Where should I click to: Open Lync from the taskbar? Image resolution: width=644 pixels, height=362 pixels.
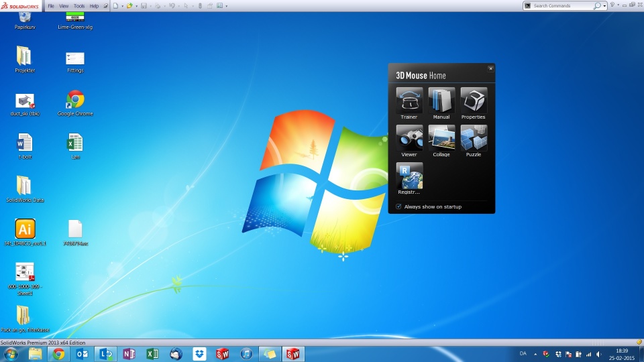[x=105, y=354]
